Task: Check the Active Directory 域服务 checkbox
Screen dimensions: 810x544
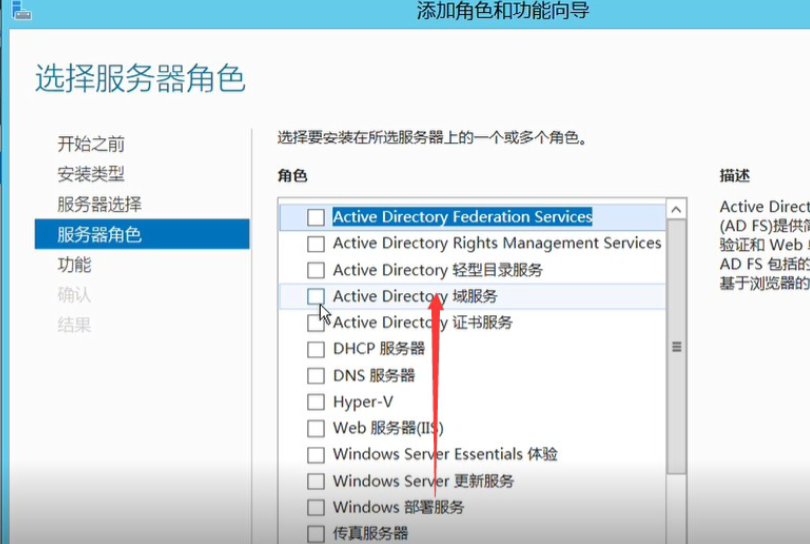Action: pos(316,296)
